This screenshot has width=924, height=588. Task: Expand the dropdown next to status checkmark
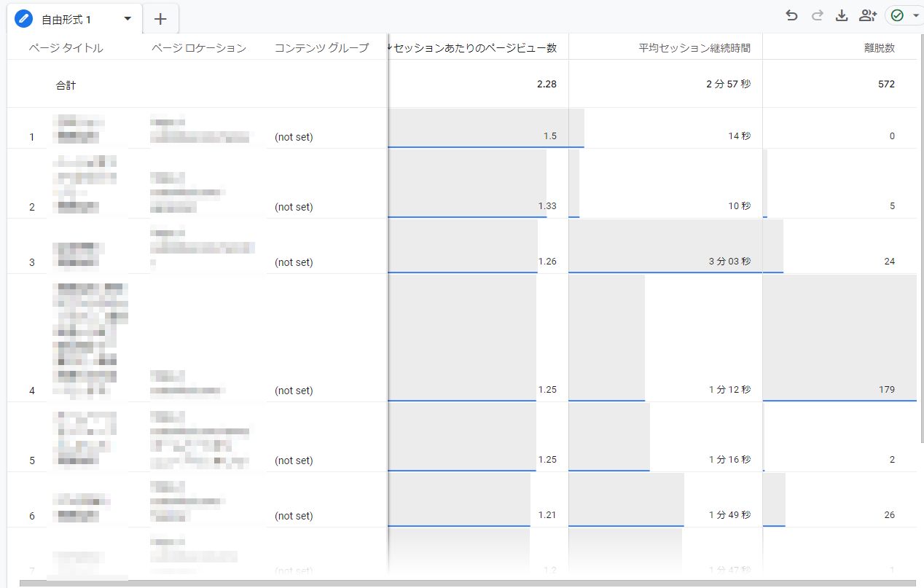pyautogui.click(x=915, y=15)
